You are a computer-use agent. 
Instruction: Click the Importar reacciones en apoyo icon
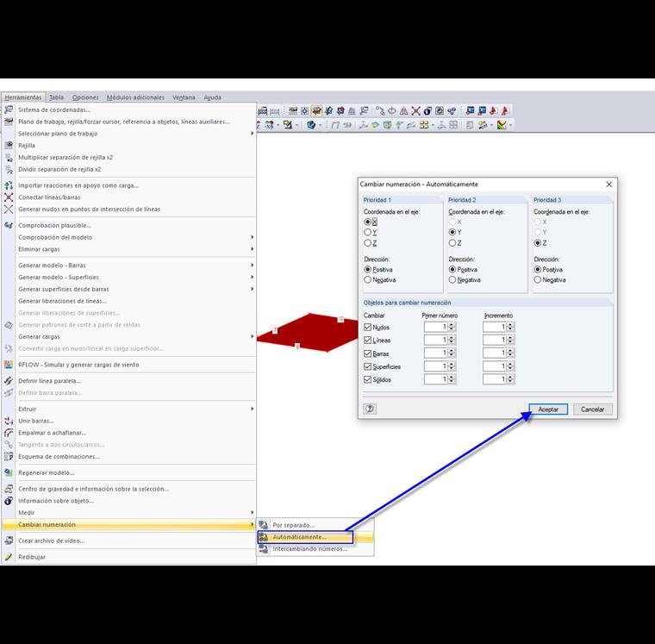coord(9,185)
